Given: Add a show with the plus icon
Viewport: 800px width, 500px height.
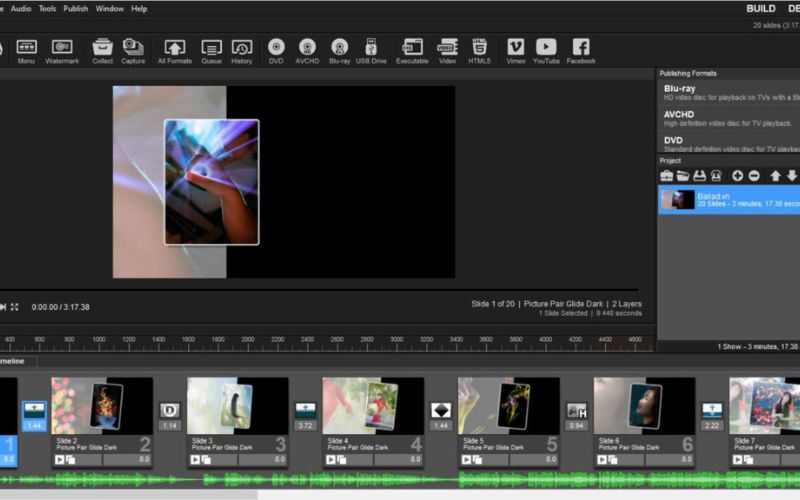Looking at the screenshot, I should (738, 176).
